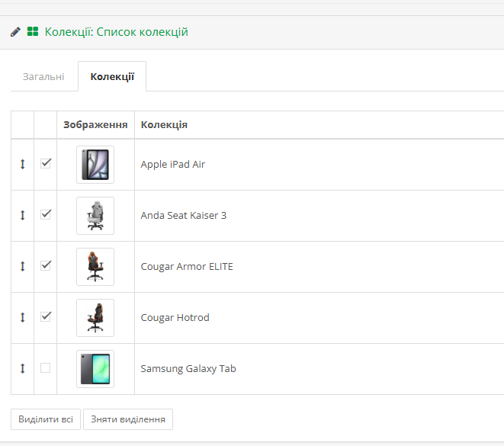This screenshot has height=446, width=504.
Task: Open the Cougar Hotrod chair thumbnail
Action: coord(95,318)
